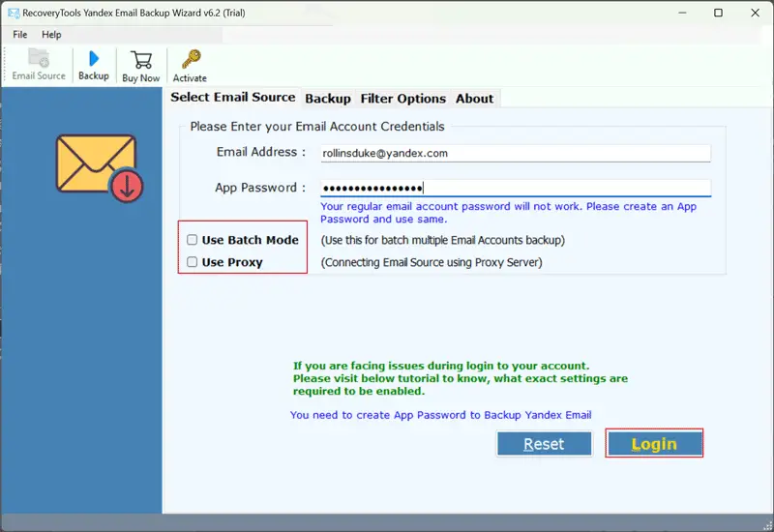This screenshot has height=532, width=774.
Task: Focus the App Password input field
Action: click(x=516, y=188)
